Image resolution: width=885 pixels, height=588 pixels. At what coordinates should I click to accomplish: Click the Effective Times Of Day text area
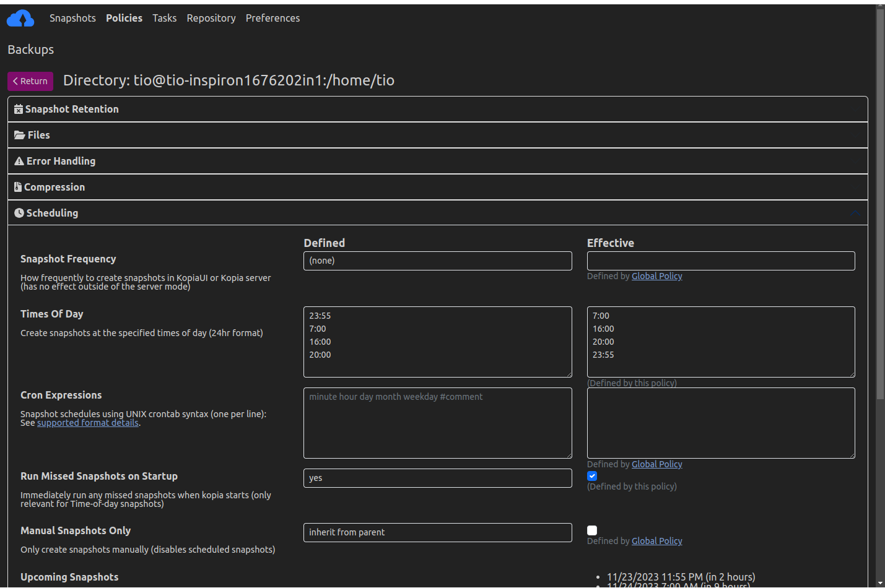tap(721, 342)
